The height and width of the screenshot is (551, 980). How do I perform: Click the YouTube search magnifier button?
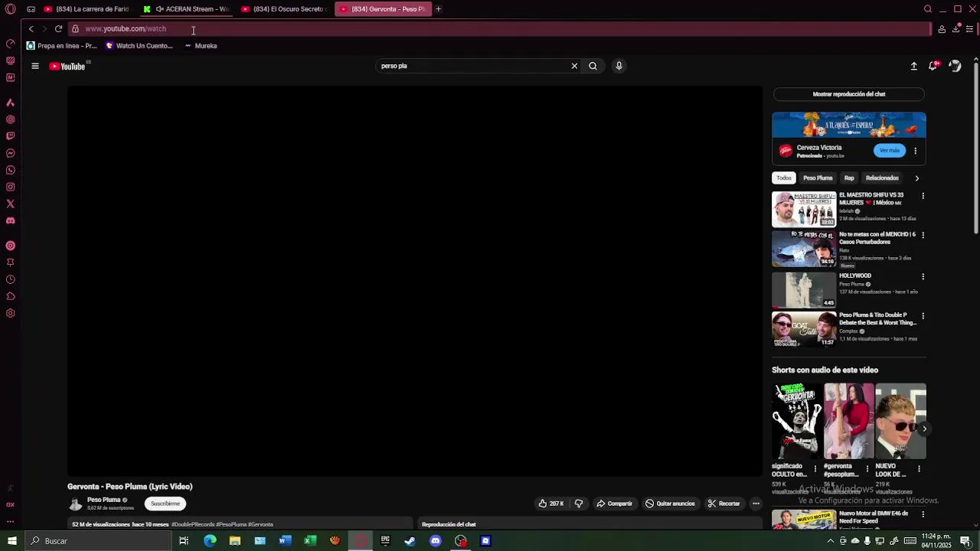[x=593, y=66]
